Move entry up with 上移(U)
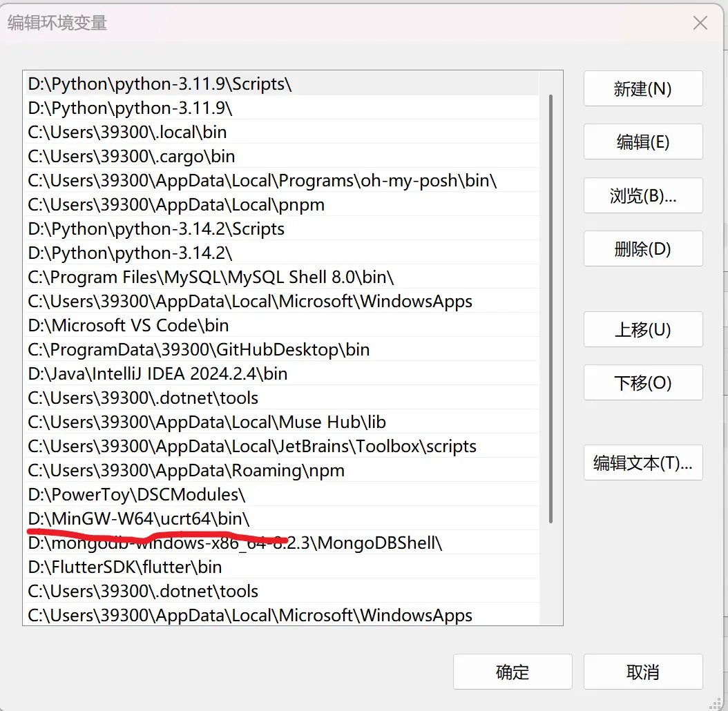Viewport: 728px width, 711px height. click(x=643, y=329)
